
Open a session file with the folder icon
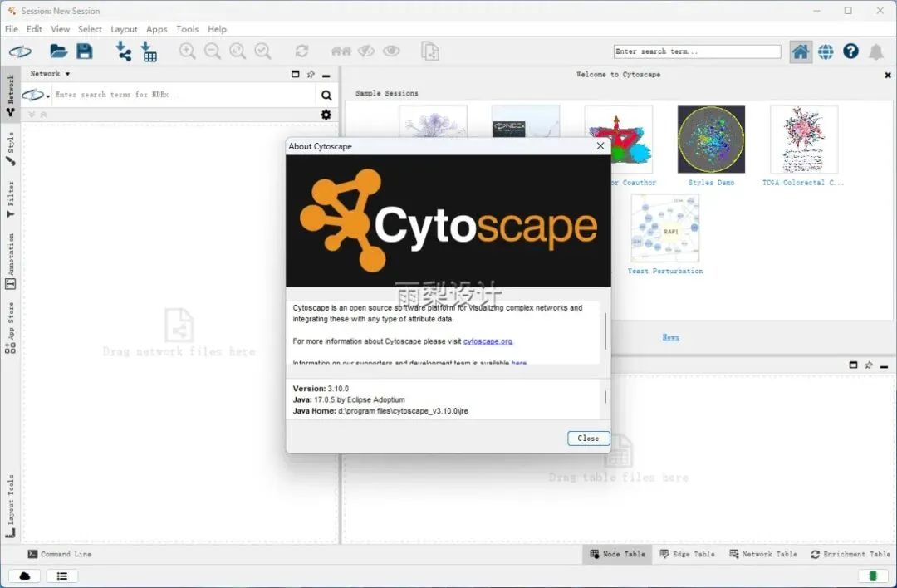tap(58, 51)
